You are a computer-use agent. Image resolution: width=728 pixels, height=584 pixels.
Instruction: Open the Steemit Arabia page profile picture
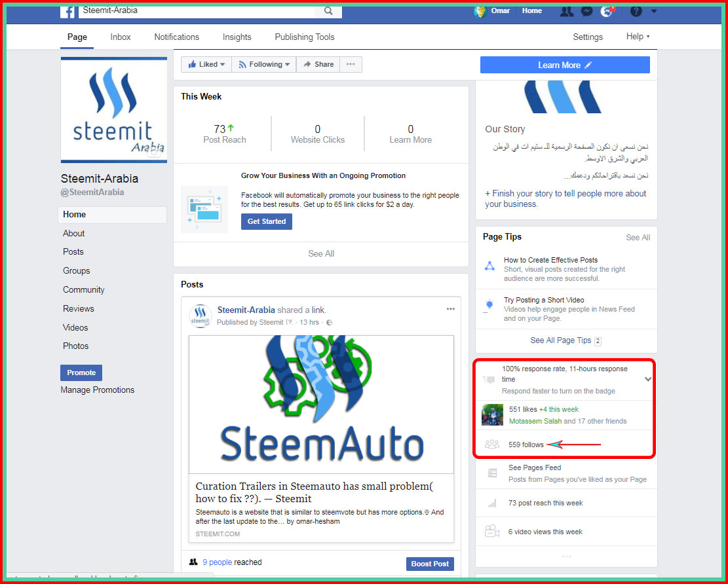(114, 110)
